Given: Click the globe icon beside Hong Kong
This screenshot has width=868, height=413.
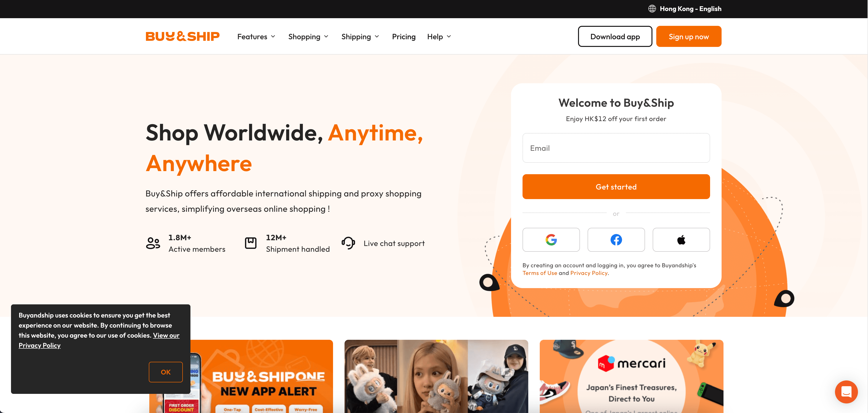Looking at the screenshot, I should (x=652, y=9).
